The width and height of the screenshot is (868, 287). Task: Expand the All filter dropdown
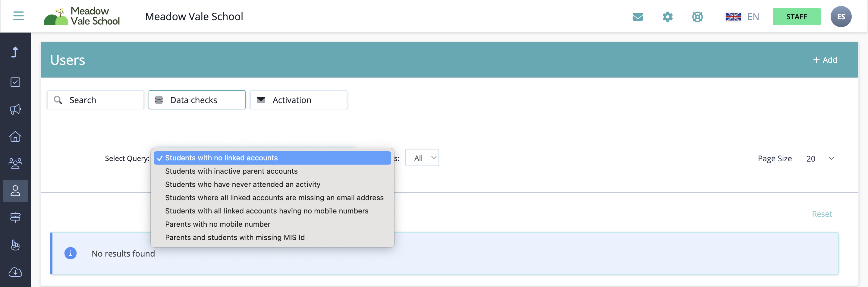[422, 158]
